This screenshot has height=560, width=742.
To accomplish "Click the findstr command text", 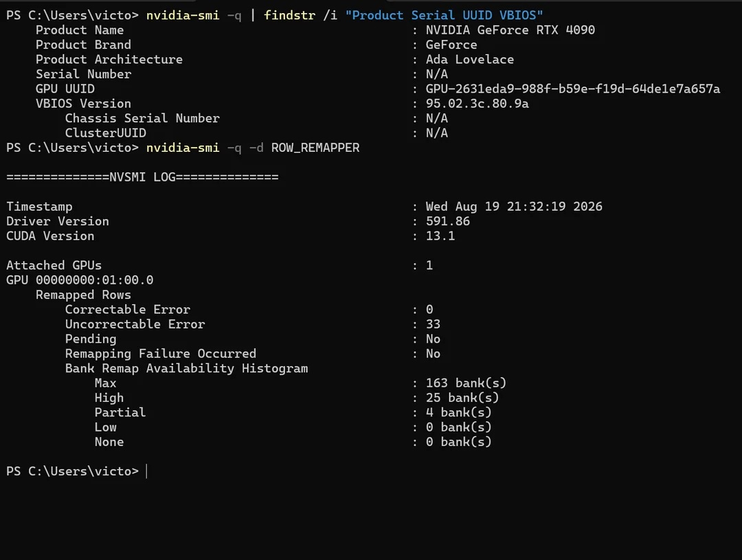I will (x=289, y=16).
